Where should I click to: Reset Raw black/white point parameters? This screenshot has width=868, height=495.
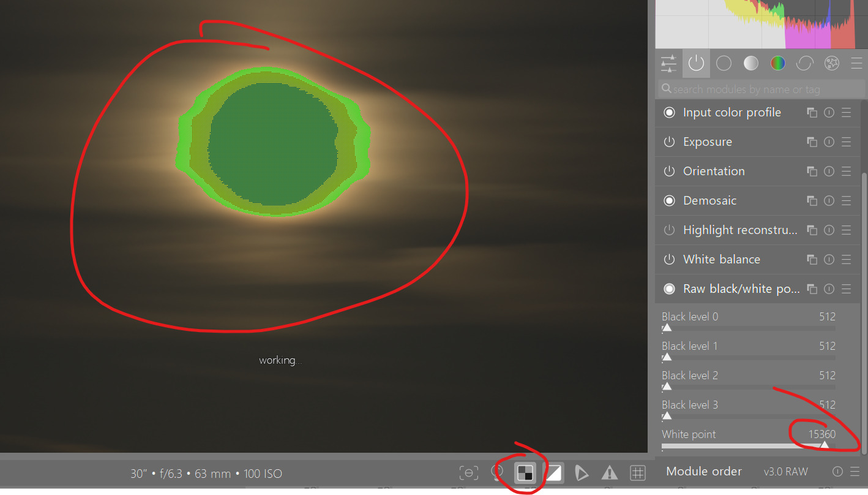click(x=829, y=289)
